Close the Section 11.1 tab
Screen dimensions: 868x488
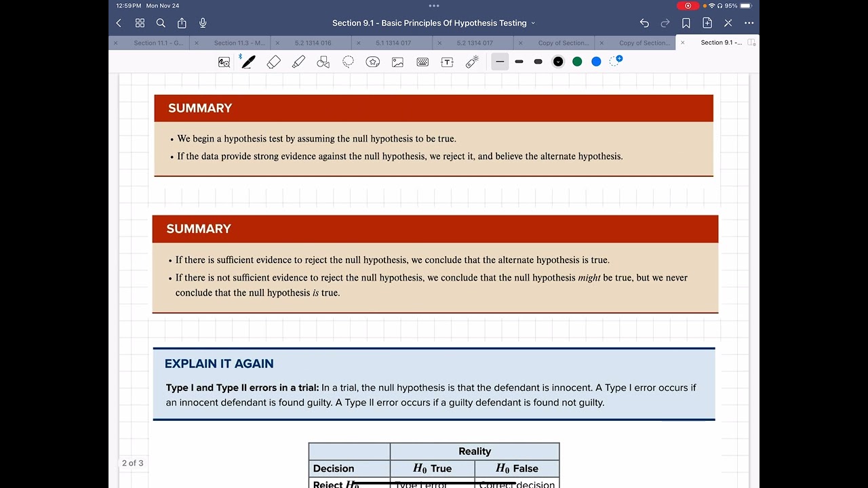point(115,43)
